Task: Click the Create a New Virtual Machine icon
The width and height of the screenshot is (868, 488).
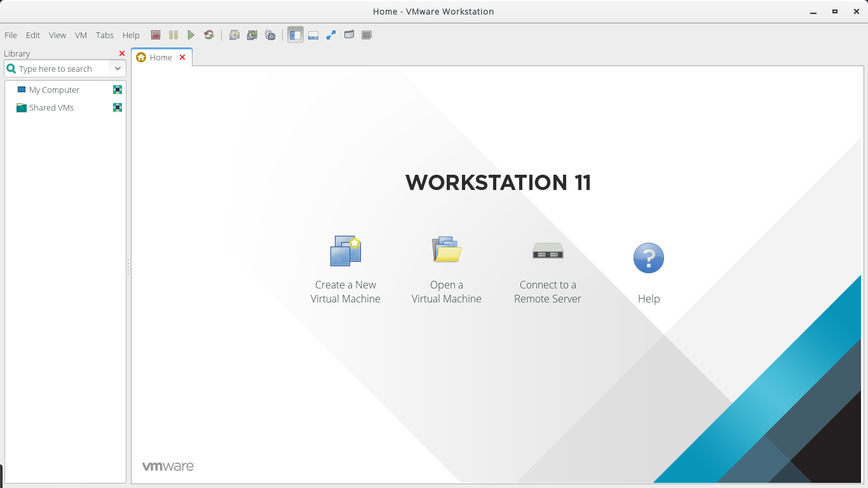Action: [346, 251]
